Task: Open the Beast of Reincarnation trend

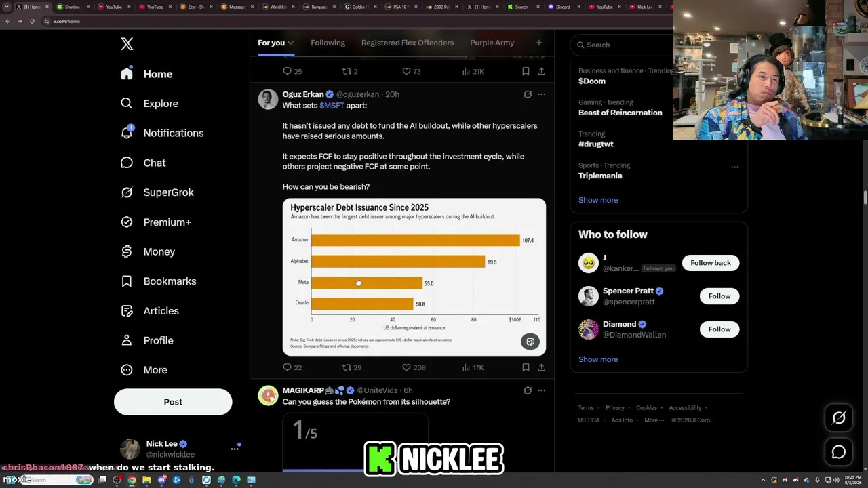Action: (x=620, y=113)
